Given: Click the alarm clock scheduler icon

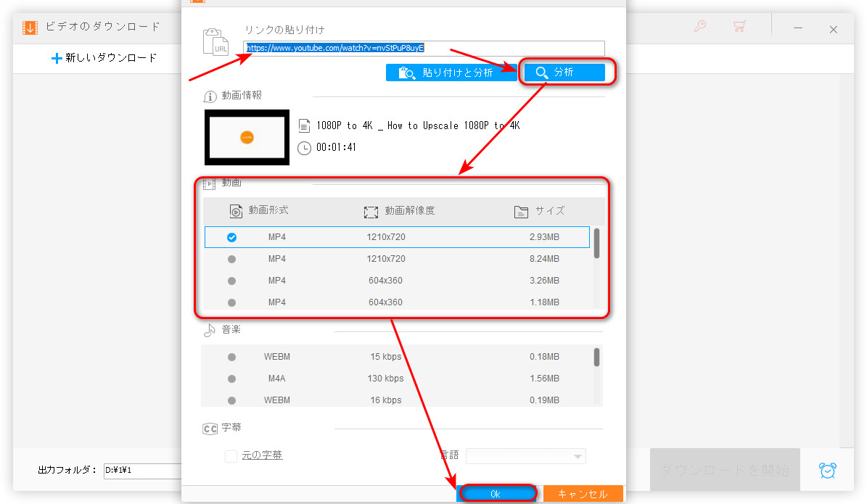Looking at the screenshot, I should (x=826, y=470).
